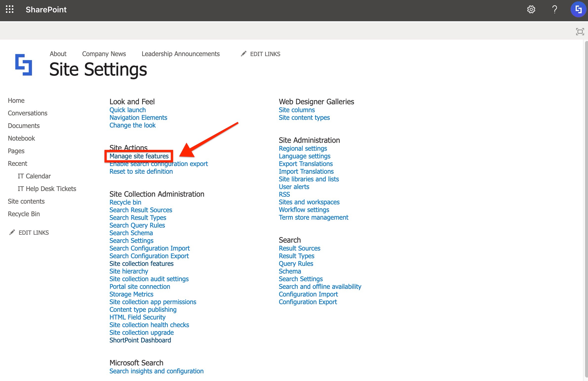
Task: Click Change the look link
Action: click(x=132, y=125)
